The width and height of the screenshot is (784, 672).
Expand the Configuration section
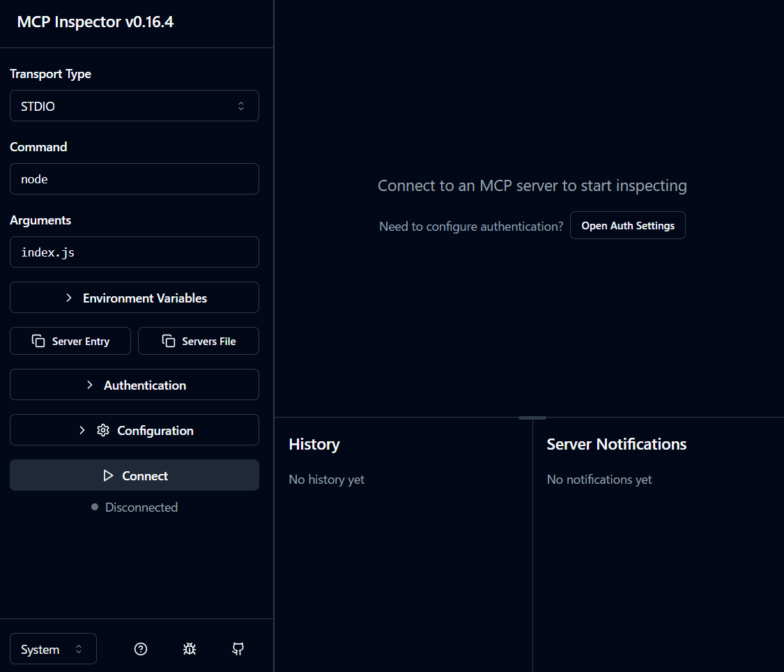pyautogui.click(x=134, y=430)
